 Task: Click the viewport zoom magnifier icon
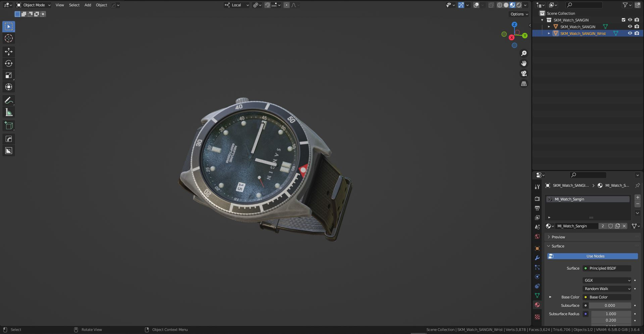[x=524, y=53]
